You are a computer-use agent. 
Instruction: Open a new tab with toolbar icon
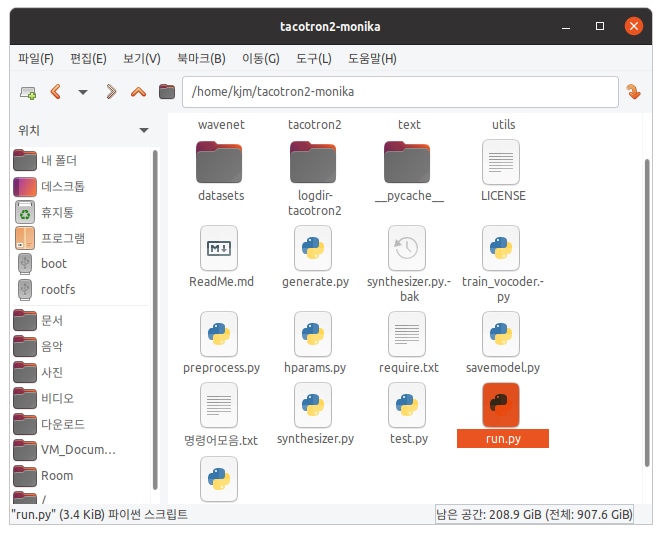(x=28, y=92)
